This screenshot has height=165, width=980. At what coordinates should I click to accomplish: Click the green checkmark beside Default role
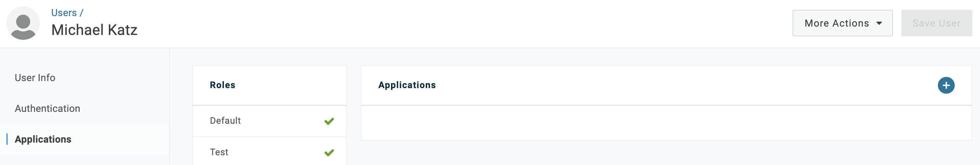pos(329,121)
